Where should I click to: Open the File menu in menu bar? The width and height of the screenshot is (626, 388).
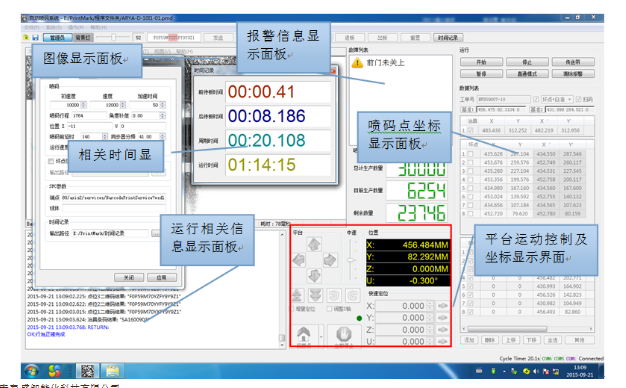click(x=32, y=27)
